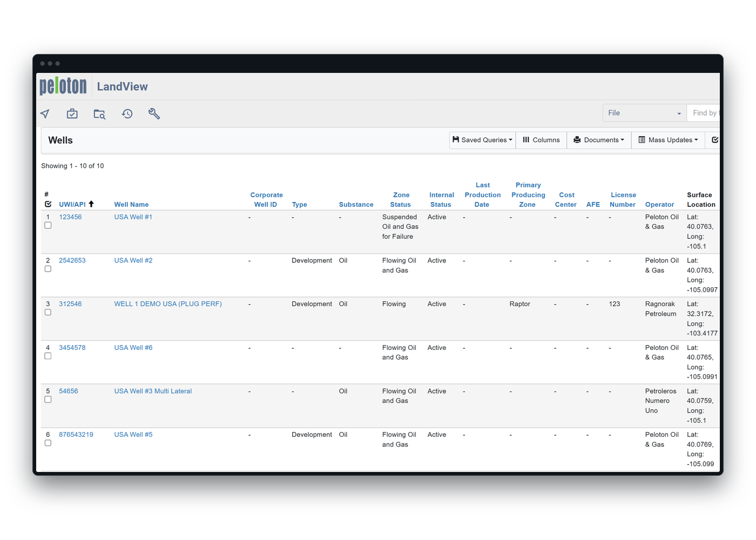This screenshot has width=756, height=540.
Task: Sort by Type column header
Action: pos(299,205)
